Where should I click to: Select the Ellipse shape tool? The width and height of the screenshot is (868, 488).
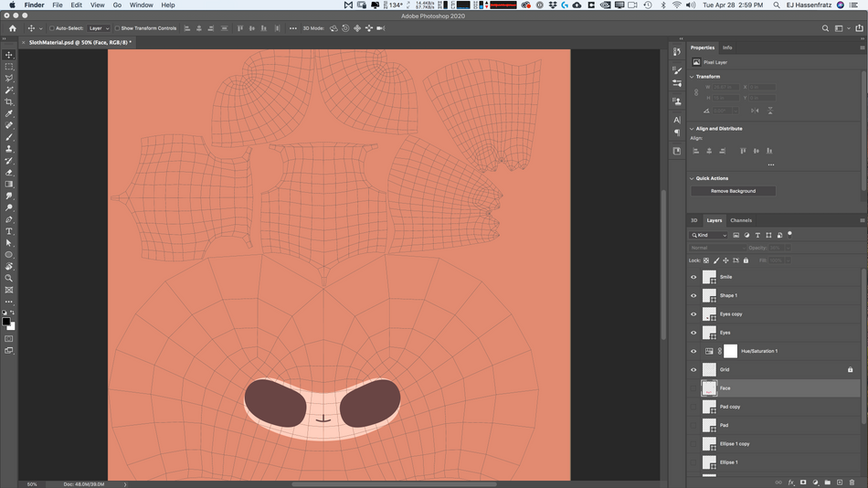pyautogui.click(x=9, y=255)
